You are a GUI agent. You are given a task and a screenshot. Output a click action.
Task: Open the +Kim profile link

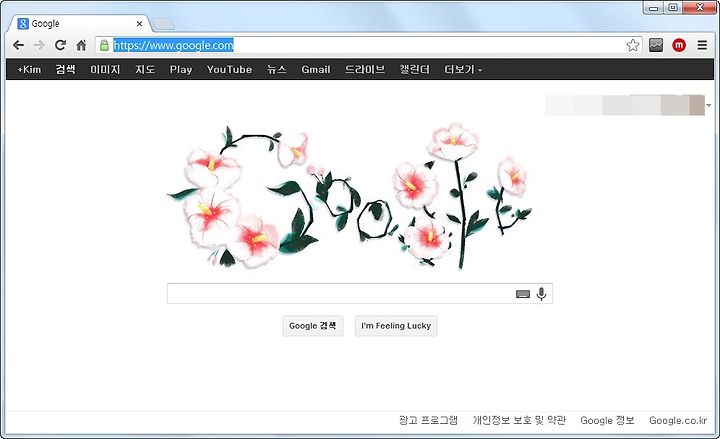29,69
